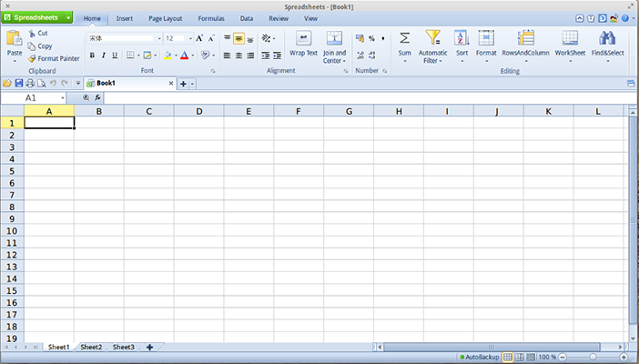Viewport: 639px width, 364px height.
Task: Increase font size with the larger A
Action: (x=199, y=38)
